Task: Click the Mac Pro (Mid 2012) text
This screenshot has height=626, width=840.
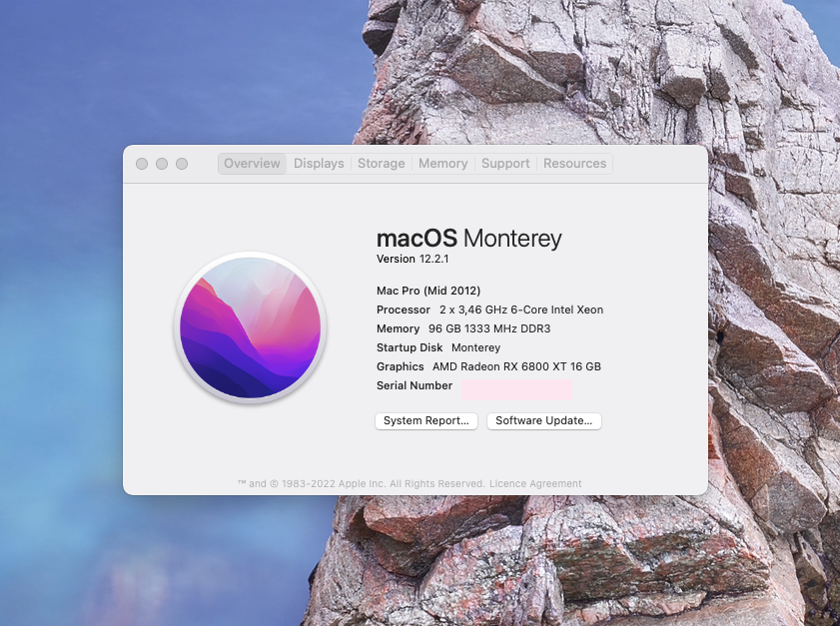Action: coord(428,291)
